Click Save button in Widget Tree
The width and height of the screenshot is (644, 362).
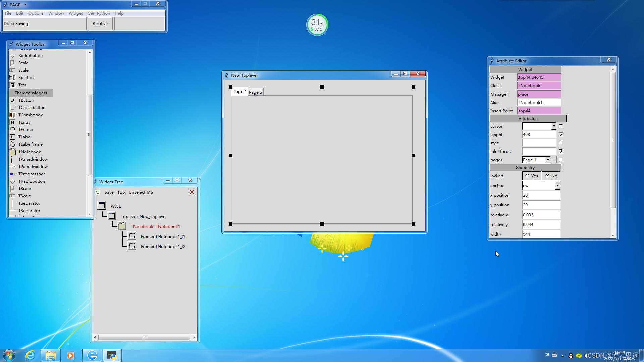pyautogui.click(x=109, y=192)
